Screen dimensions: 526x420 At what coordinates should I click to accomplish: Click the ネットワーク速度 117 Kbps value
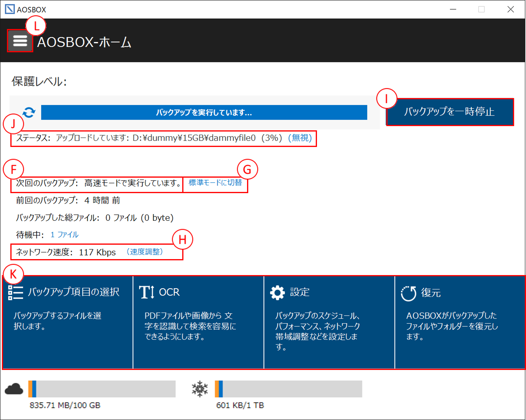97,252
